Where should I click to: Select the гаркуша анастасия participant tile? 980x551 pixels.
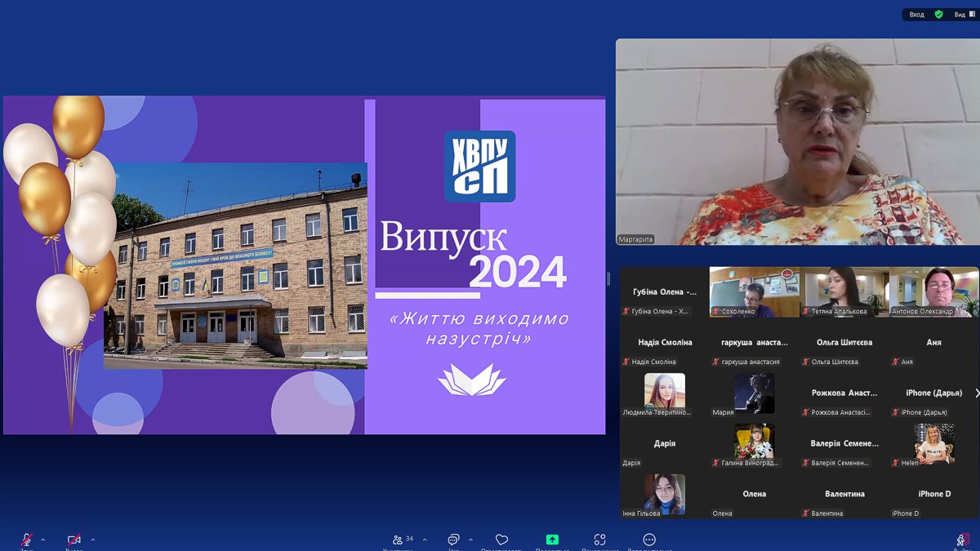[x=755, y=343]
